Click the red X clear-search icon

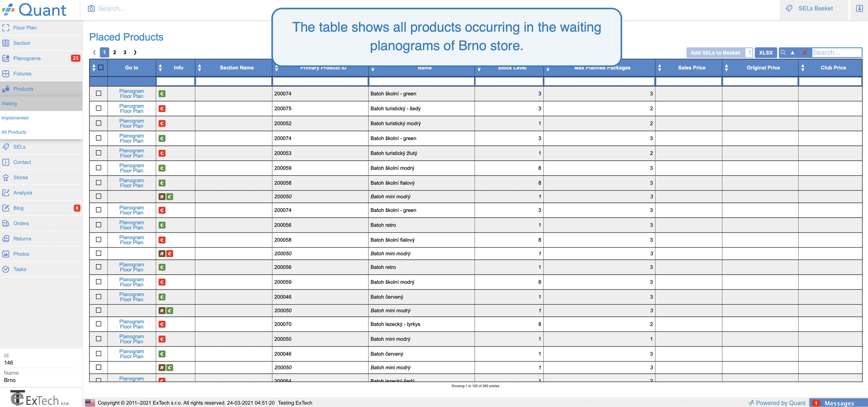(805, 53)
